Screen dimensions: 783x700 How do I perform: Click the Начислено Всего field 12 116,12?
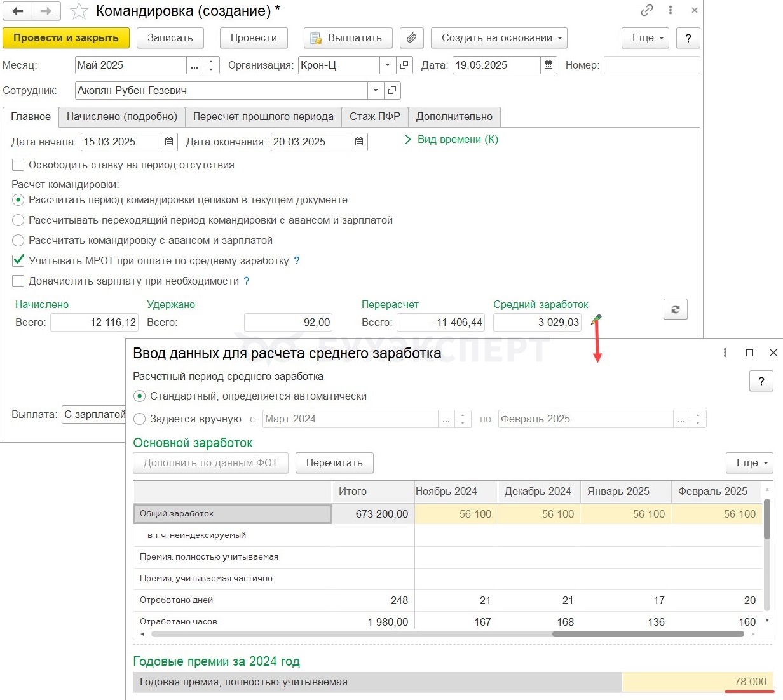[94, 323]
